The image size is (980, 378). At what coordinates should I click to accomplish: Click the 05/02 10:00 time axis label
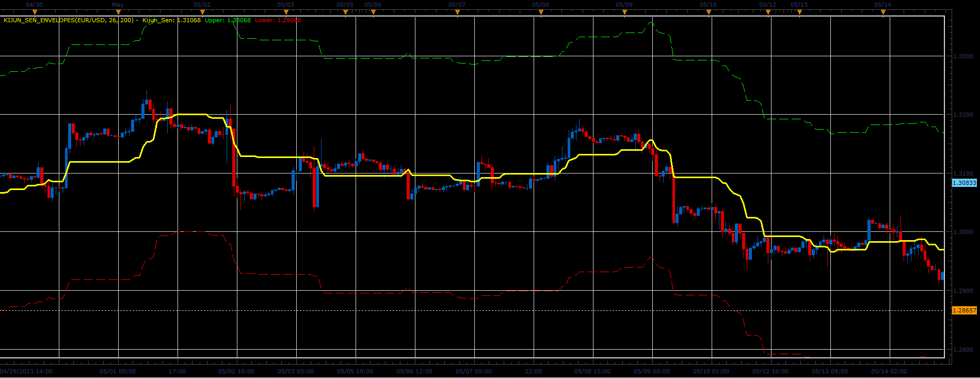point(236,371)
